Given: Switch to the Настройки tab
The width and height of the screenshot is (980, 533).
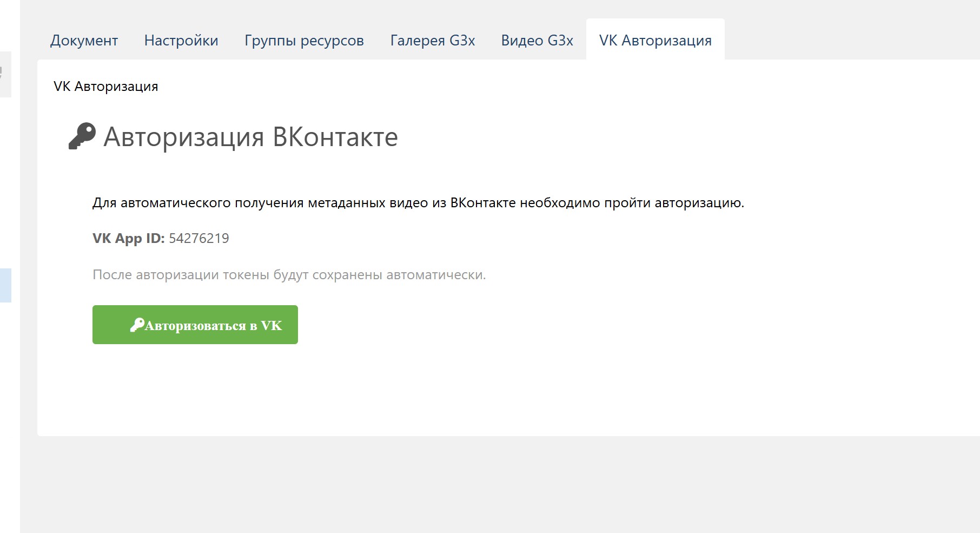Looking at the screenshot, I should point(181,41).
